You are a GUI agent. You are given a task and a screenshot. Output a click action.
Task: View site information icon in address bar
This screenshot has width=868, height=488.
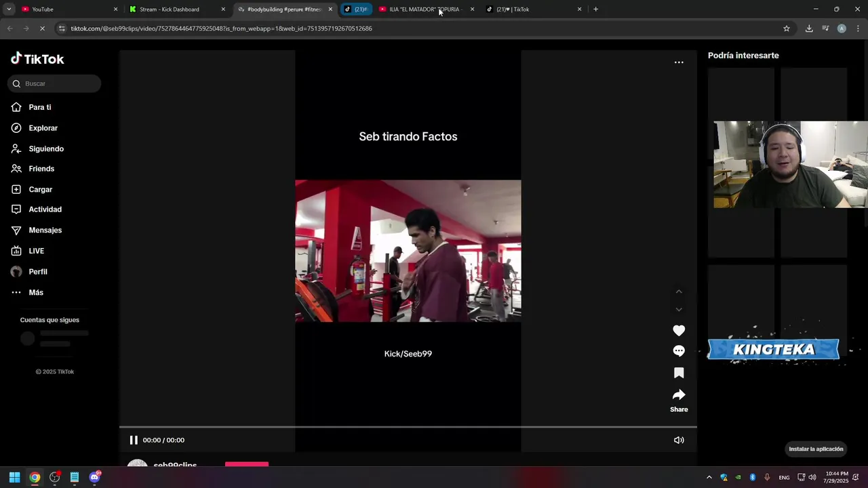(62, 28)
